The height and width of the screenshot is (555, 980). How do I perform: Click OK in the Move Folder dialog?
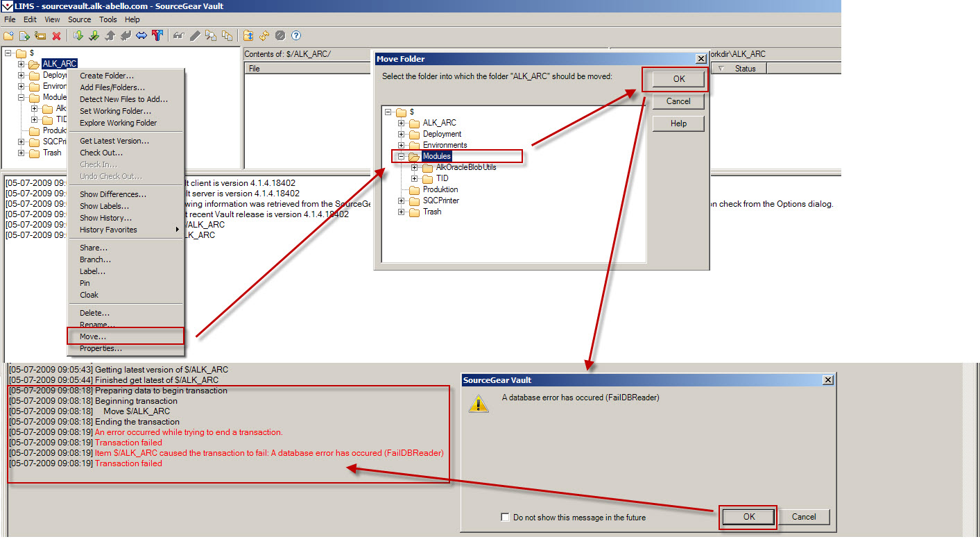tap(679, 79)
